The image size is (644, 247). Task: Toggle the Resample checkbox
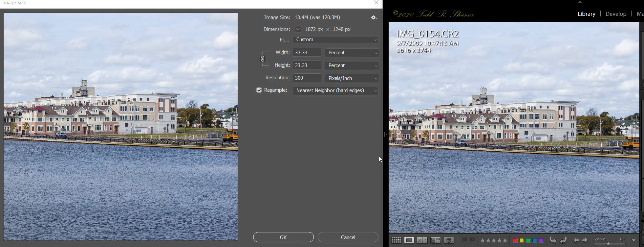(x=259, y=90)
